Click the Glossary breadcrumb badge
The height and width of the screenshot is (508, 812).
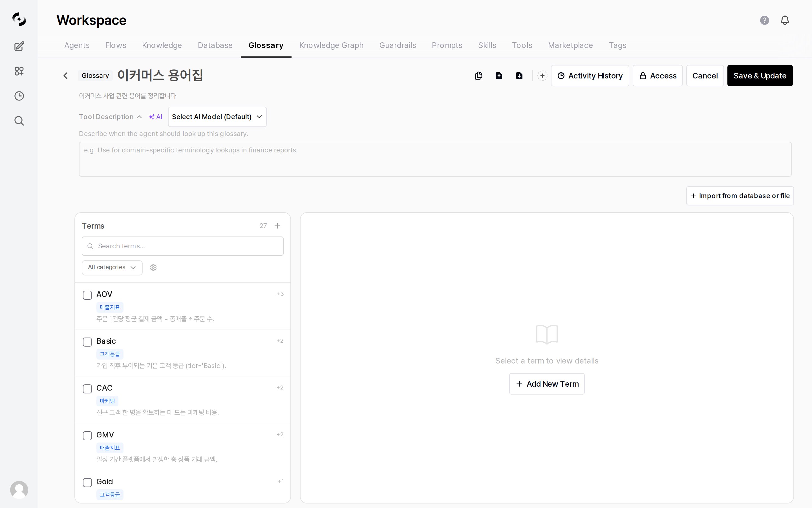(x=95, y=76)
